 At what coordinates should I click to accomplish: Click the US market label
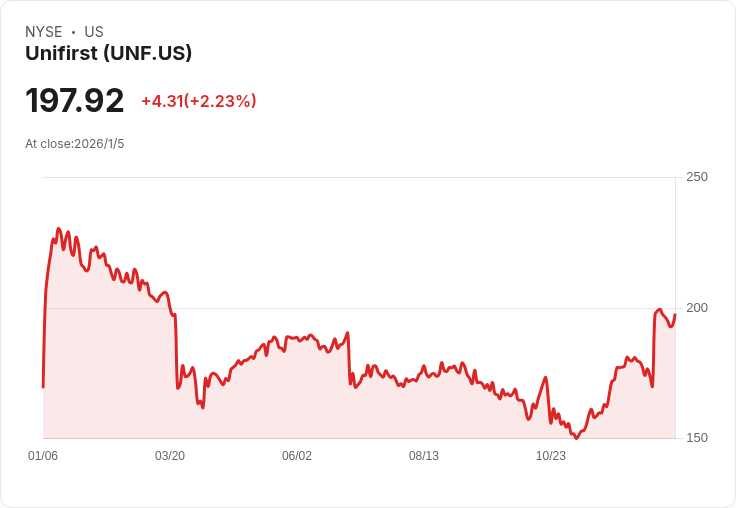pos(94,32)
